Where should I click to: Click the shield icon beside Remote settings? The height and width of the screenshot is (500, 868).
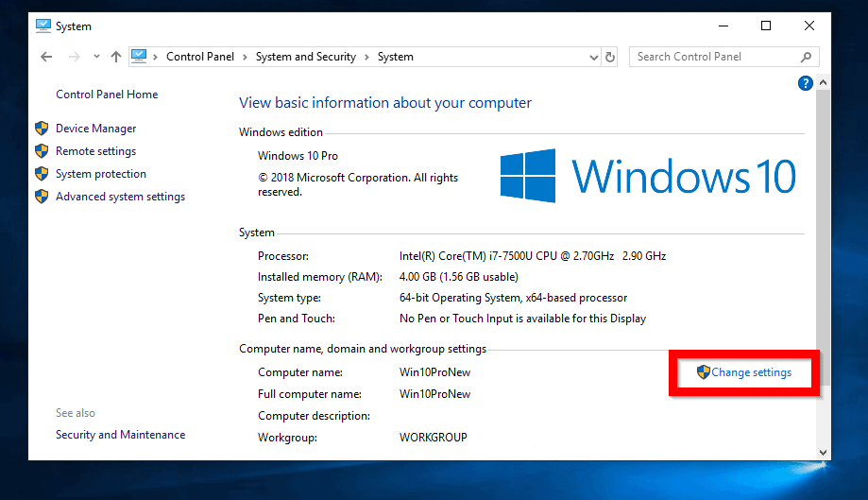(x=42, y=151)
